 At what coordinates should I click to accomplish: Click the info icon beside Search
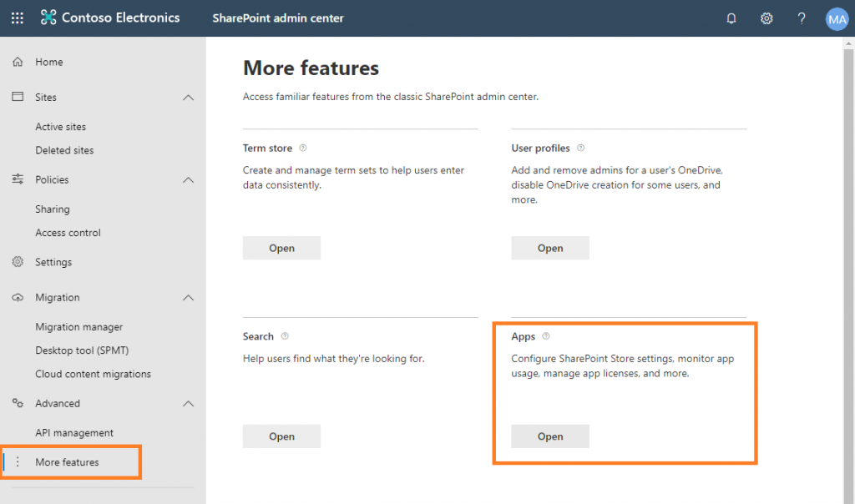coord(285,336)
